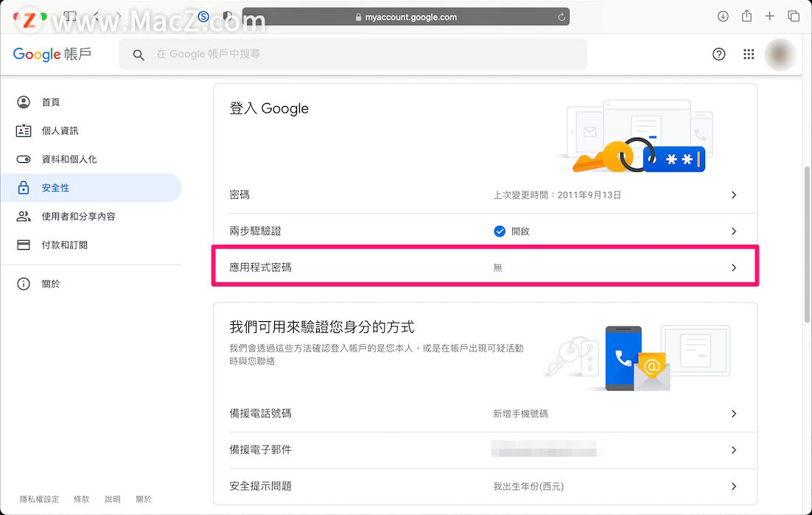
Task: Open 個人資訊 in sidebar
Action: pyautogui.click(x=91, y=130)
